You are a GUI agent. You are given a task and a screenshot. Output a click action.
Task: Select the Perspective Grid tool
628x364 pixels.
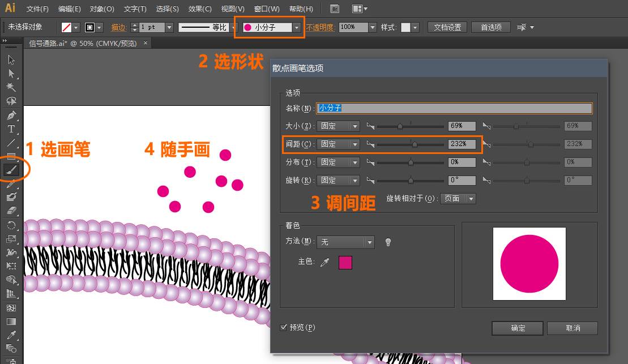(x=11, y=294)
